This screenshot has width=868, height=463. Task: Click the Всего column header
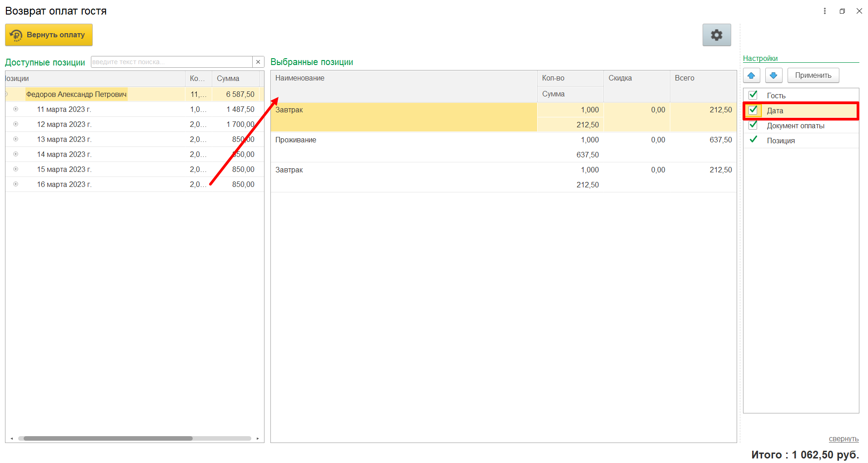pyautogui.click(x=703, y=86)
